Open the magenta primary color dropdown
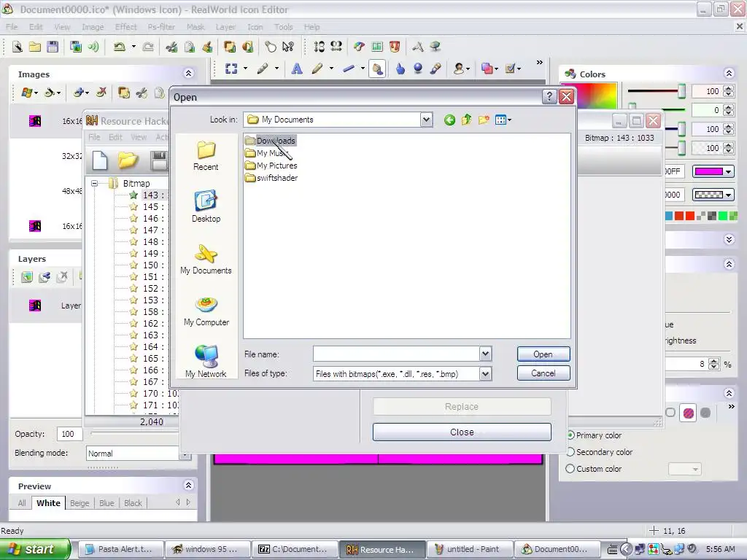This screenshot has width=747, height=560. tap(713, 171)
